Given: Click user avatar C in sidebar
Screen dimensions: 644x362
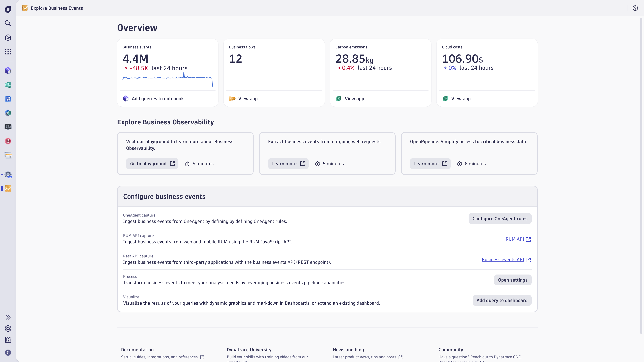Looking at the screenshot, I should [x=8, y=352].
